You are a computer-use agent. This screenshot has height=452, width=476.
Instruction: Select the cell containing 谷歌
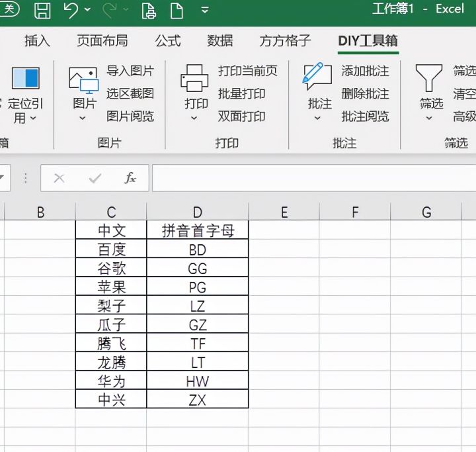coord(111,268)
